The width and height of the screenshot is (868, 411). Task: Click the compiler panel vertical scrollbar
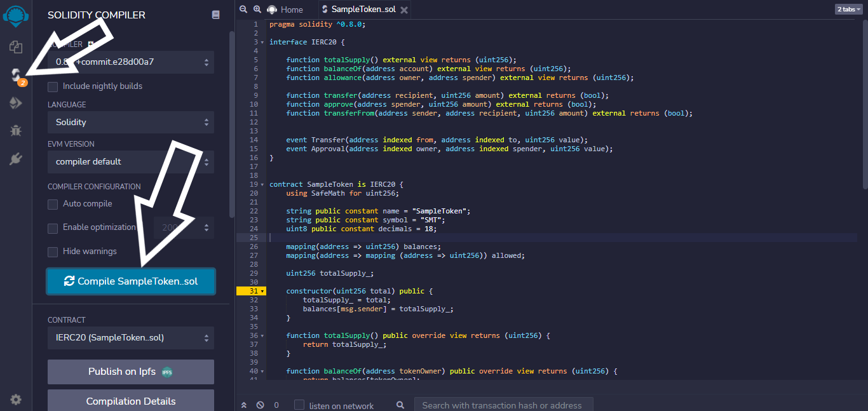232,125
